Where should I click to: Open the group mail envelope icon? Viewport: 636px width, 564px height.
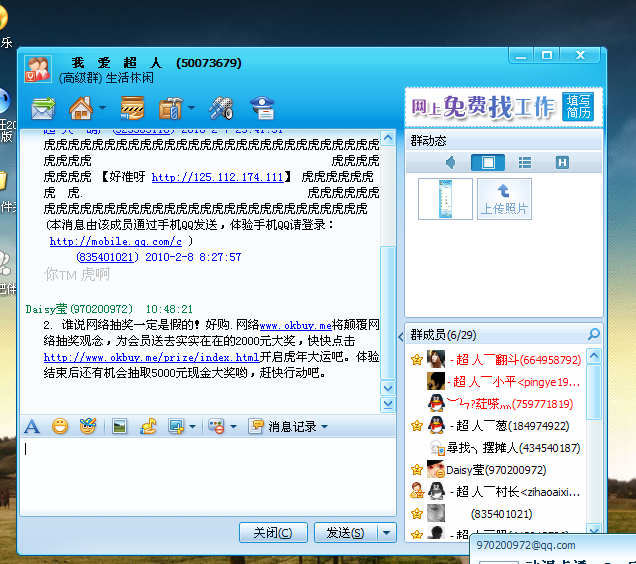[43, 108]
